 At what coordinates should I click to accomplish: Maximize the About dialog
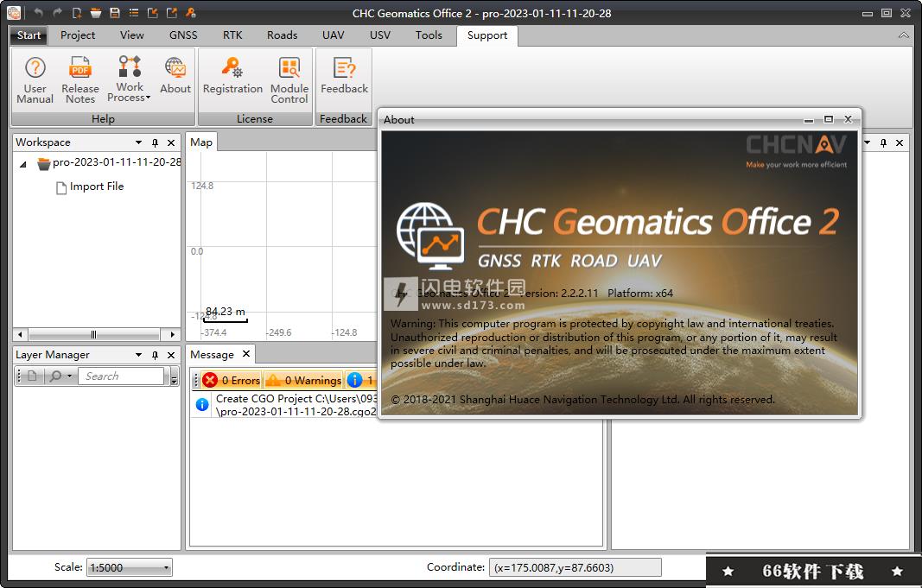point(829,119)
